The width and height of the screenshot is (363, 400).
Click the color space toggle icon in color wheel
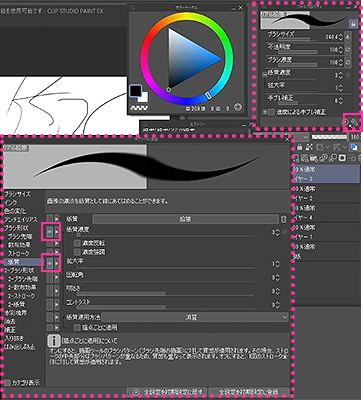pos(237,107)
